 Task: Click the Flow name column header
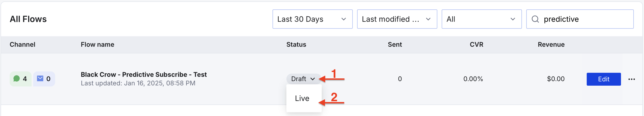click(97, 45)
